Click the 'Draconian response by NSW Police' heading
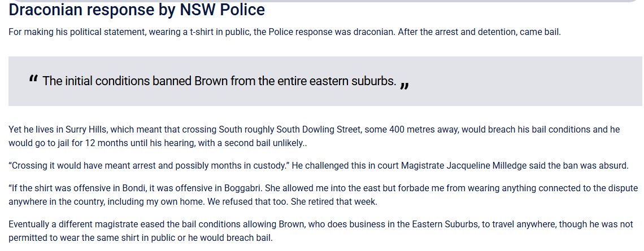The image size is (644, 251). 137,10
